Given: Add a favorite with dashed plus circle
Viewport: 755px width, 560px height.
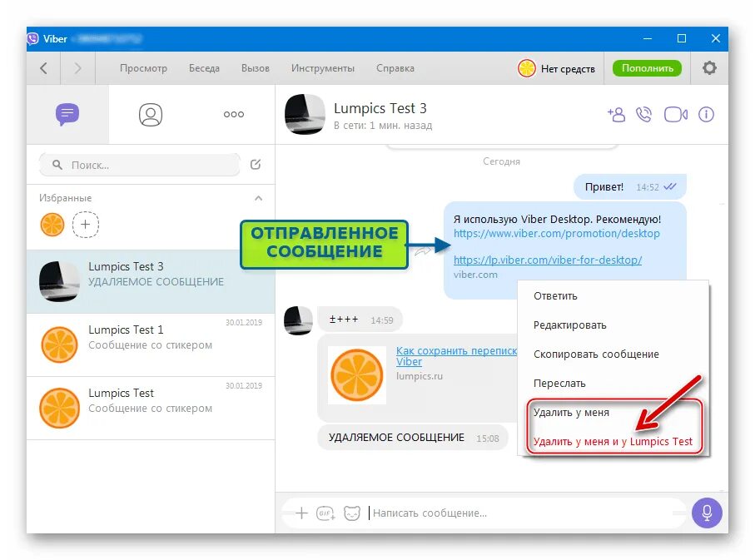Looking at the screenshot, I should pos(86,225).
